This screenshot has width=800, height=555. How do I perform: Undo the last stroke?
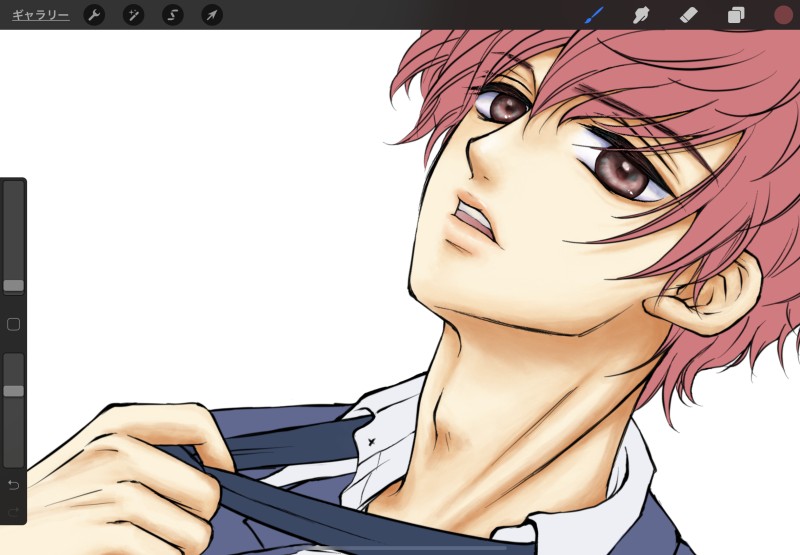pyautogui.click(x=14, y=485)
